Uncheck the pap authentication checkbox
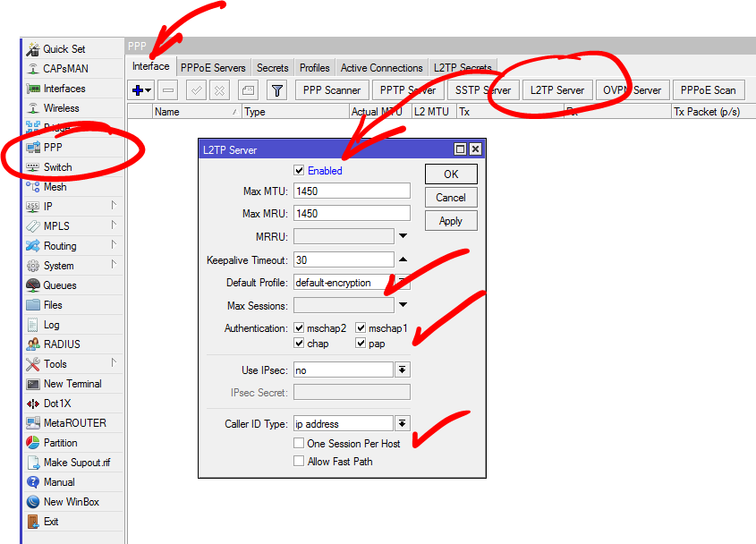This screenshot has height=544, width=756. 361,344
